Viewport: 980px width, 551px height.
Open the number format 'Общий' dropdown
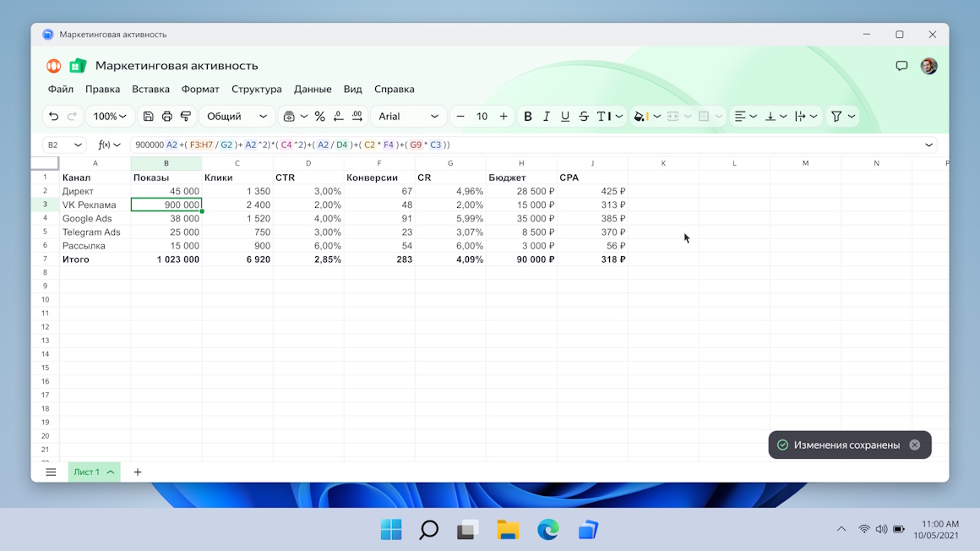(237, 117)
